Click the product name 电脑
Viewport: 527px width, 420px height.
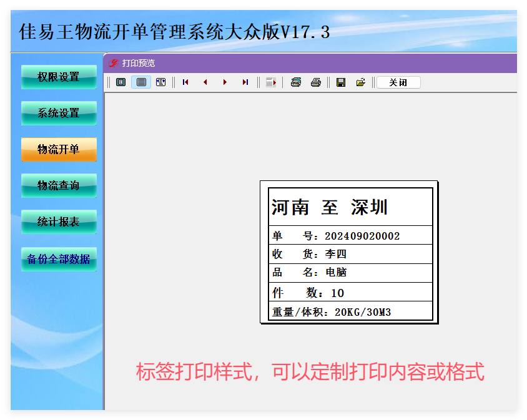click(335, 272)
